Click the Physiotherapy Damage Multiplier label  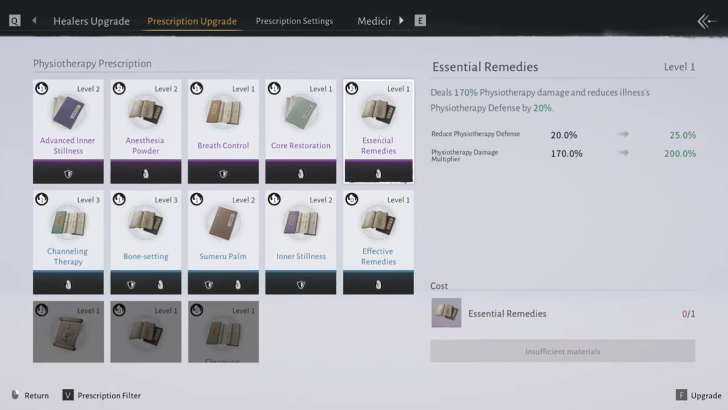point(465,155)
